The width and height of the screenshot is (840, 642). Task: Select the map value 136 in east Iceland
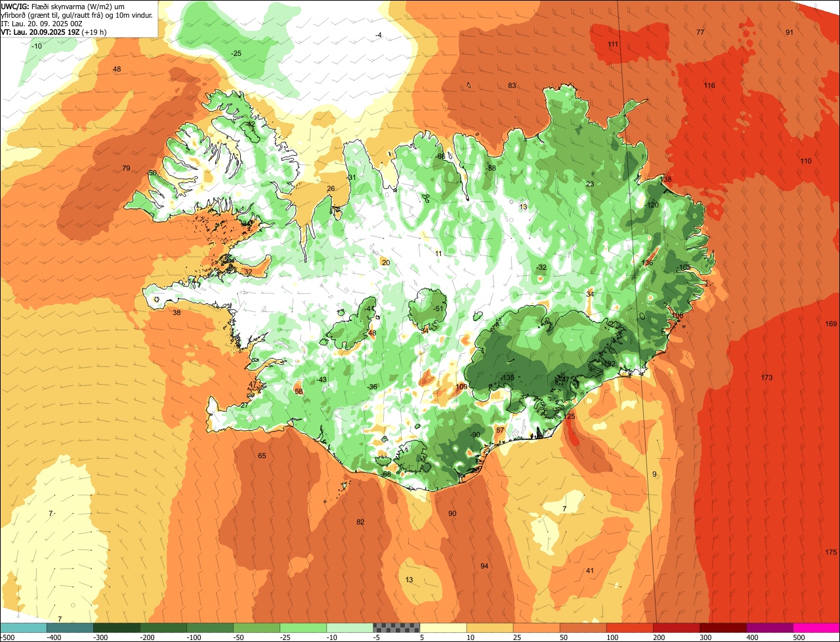[647, 263]
